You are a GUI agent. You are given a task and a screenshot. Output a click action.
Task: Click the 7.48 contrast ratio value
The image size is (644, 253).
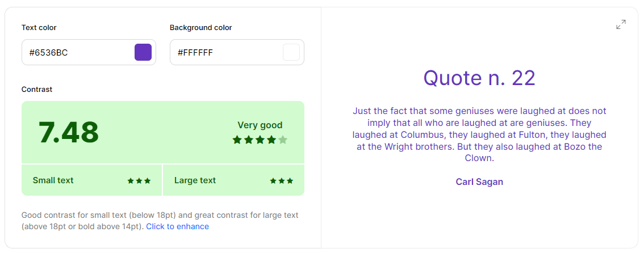click(x=69, y=132)
